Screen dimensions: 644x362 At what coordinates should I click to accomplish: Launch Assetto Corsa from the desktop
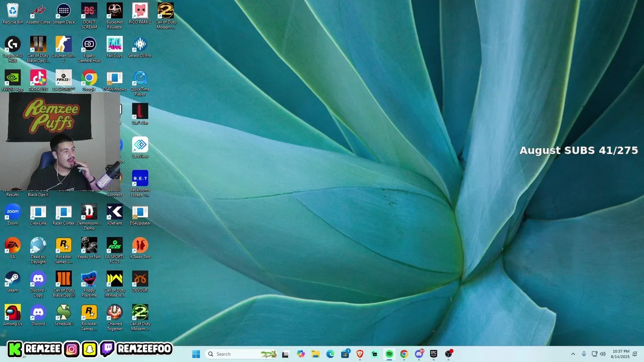(x=38, y=14)
